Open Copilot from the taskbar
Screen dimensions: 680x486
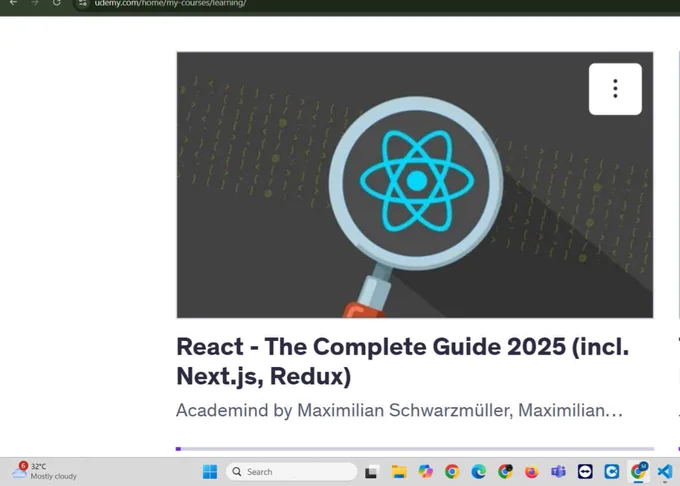tap(425, 472)
